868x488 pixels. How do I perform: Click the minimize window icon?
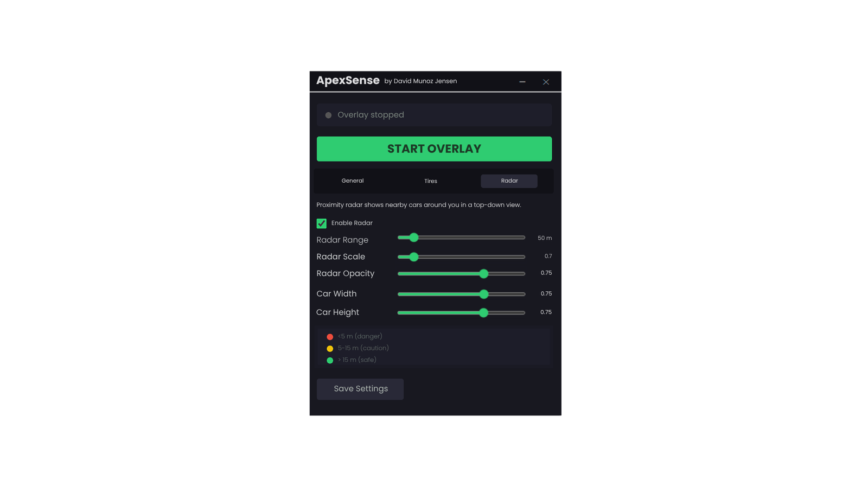point(522,81)
